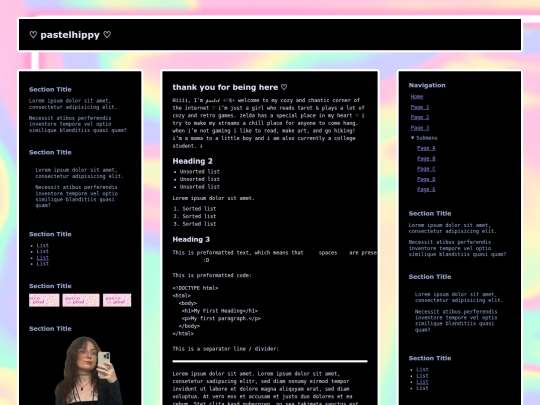The height and width of the screenshot is (405, 540).
Task: Click the 'Navigation' sidebar heading
Action: click(427, 85)
